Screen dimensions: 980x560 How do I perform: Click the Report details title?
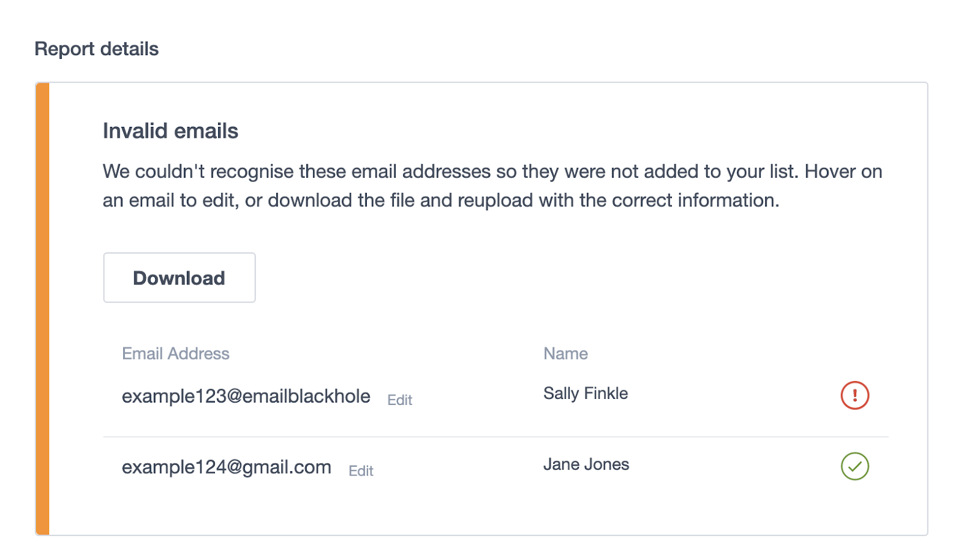[x=97, y=49]
